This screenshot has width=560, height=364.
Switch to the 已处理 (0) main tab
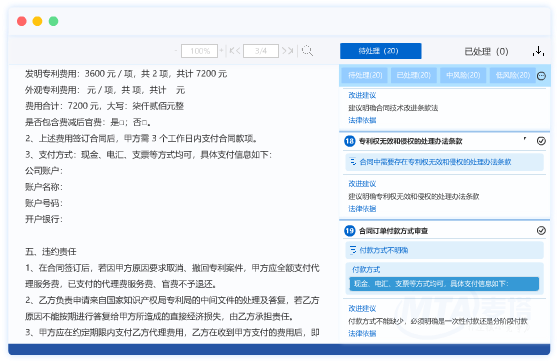pos(486,51)
